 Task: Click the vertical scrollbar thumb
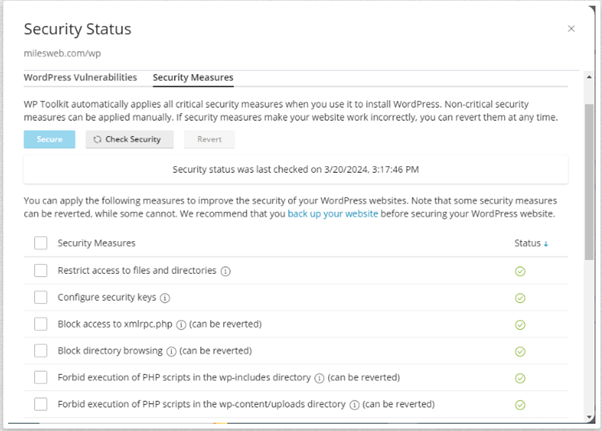pyautogui.click(x=589, y=182)
